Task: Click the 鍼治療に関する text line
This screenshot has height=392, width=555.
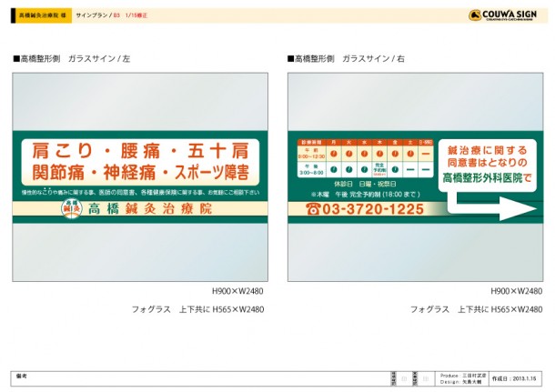Action: (x=488, y=150)
